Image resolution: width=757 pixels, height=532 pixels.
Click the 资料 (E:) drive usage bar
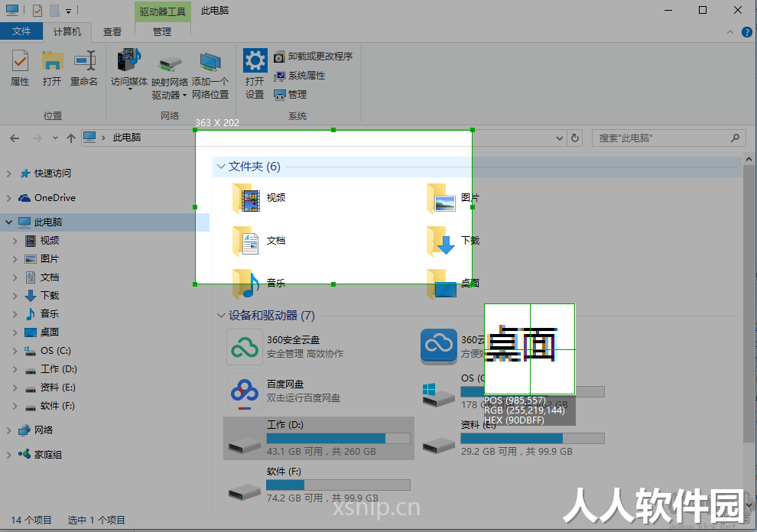(x=532, y=438)
